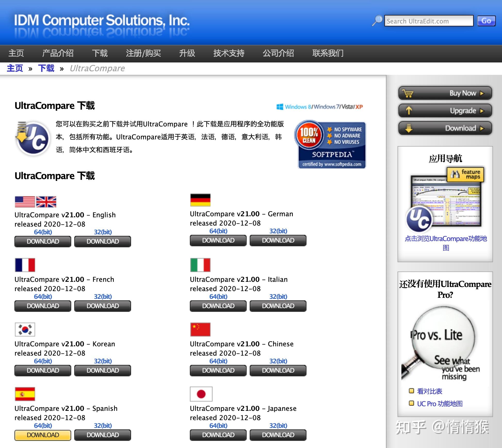Open the 下载 navigation menu item
The width and height of the screenshot is (502, 448).
(x=100, y=53)
